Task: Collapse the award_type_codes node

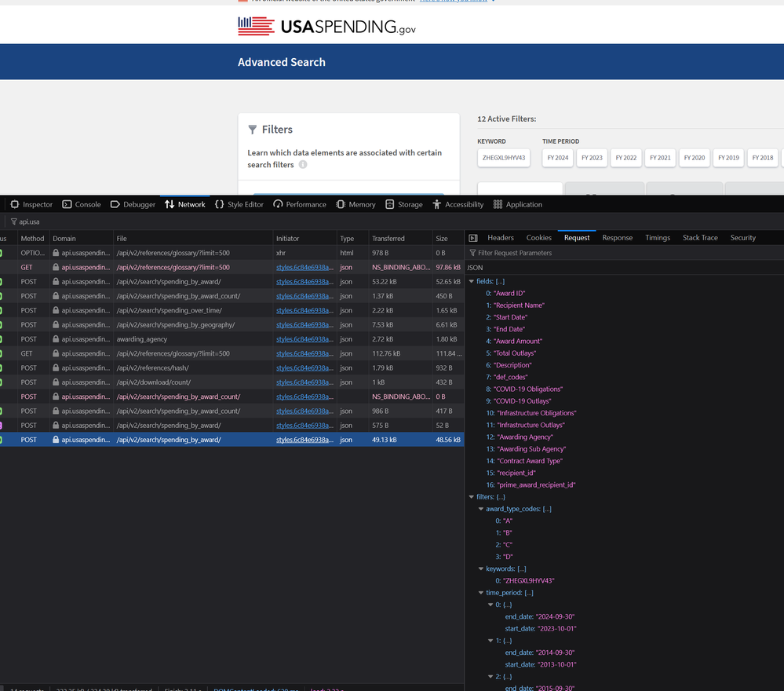Action: tap(481, 510)
